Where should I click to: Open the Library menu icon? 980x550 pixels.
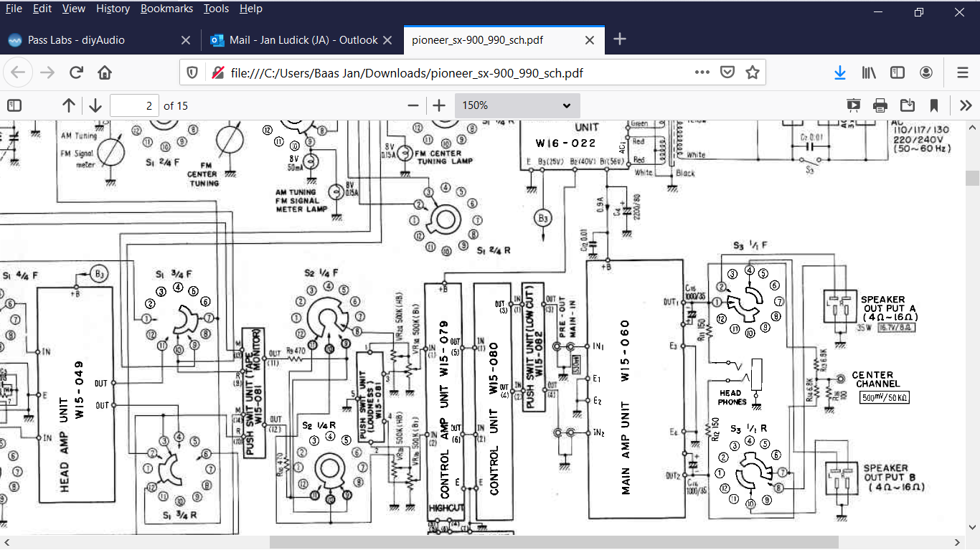click(870, 72)
